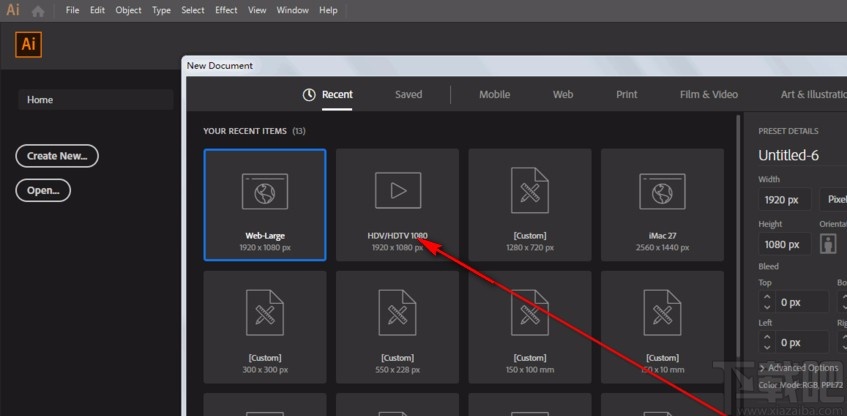Open the Effect menu
This screenshot has width=847, height=416.
(226, 10)
